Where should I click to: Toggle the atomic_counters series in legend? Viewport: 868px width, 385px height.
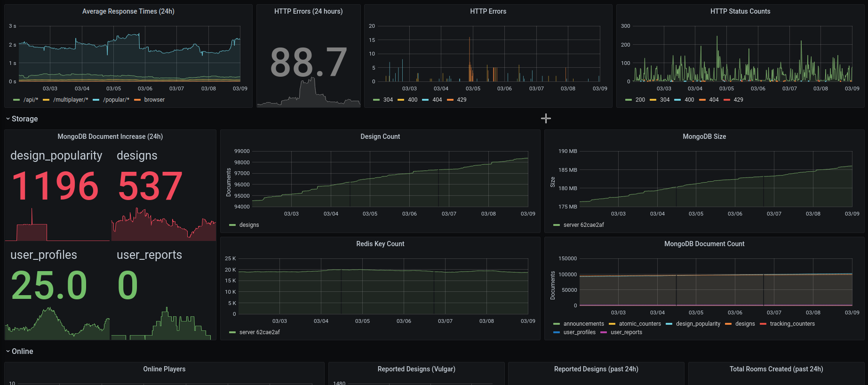[640, 324]
